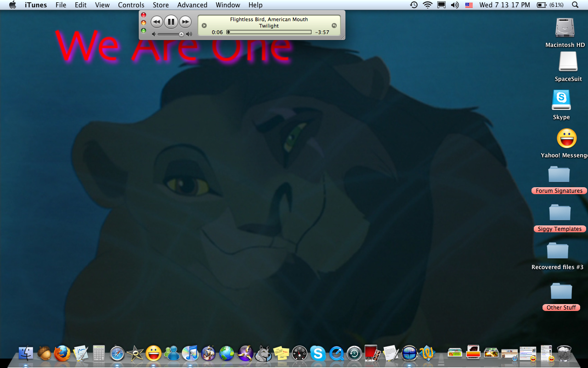Open the Yahoo! Messenger desktop icon
The height and width of the screenshot is (368, 588).
pos(566,139)
